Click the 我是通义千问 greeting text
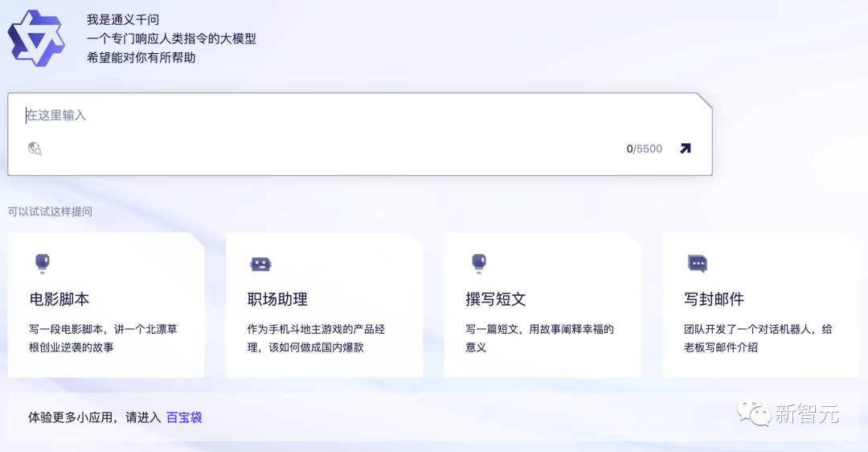The height and width of the screenshot is (452, 868). point(123,20)
